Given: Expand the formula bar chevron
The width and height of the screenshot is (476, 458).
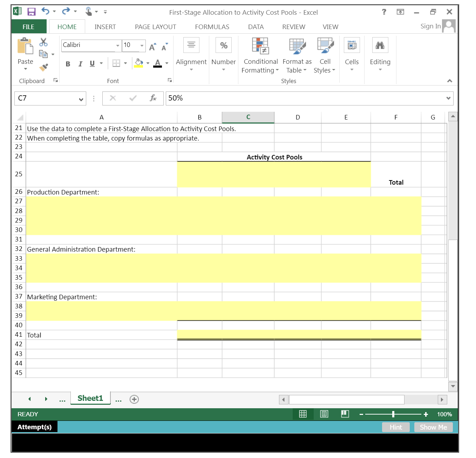Looking at the screenshot, I should [x=448, y=98].
